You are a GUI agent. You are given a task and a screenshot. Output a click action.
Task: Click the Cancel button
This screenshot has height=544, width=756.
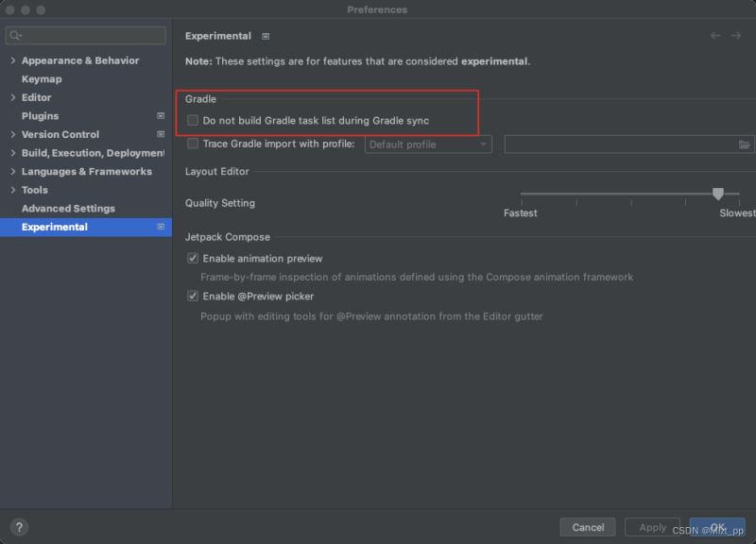[x=588, y=527]
